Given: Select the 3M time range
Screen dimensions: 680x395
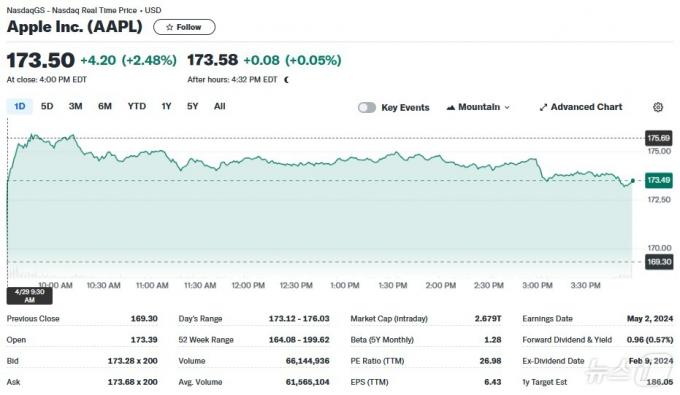Looking at the screenshot, I should coord(75,106).
